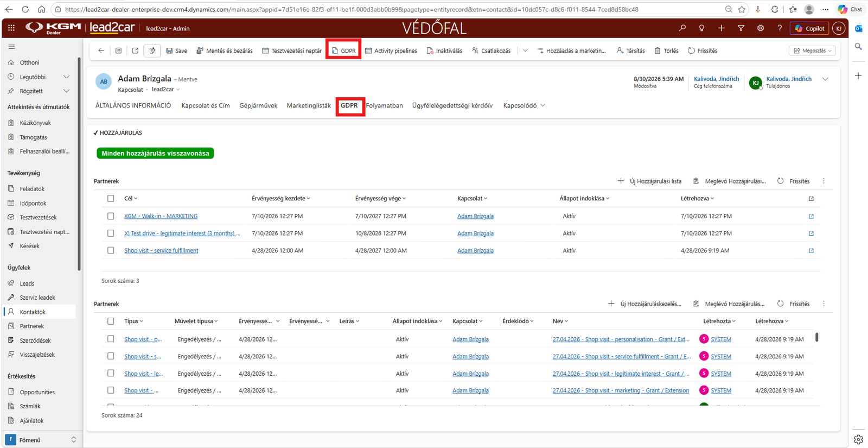868x448 pixels.
Task: Open the Ügyfélelégedettségi kérdőív tab
Action: [452, 105]
